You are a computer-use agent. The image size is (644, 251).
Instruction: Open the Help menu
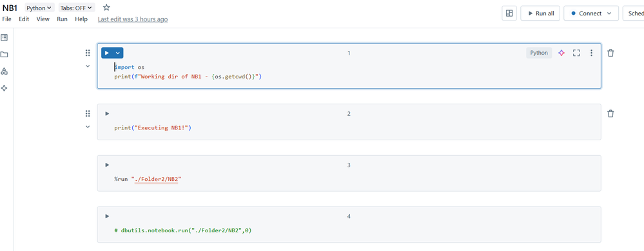point(81,19)
